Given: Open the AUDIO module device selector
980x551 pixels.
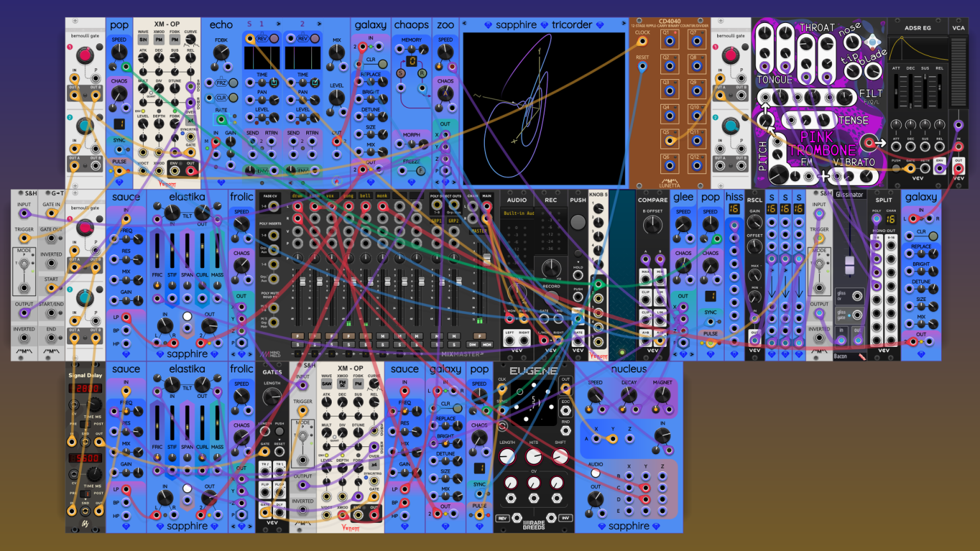Looking at the screenshot, I should (x=517, y=214).
